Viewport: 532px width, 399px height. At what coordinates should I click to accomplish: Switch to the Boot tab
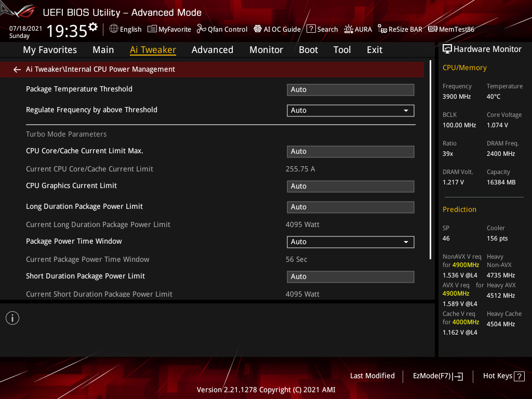point(308,50)
